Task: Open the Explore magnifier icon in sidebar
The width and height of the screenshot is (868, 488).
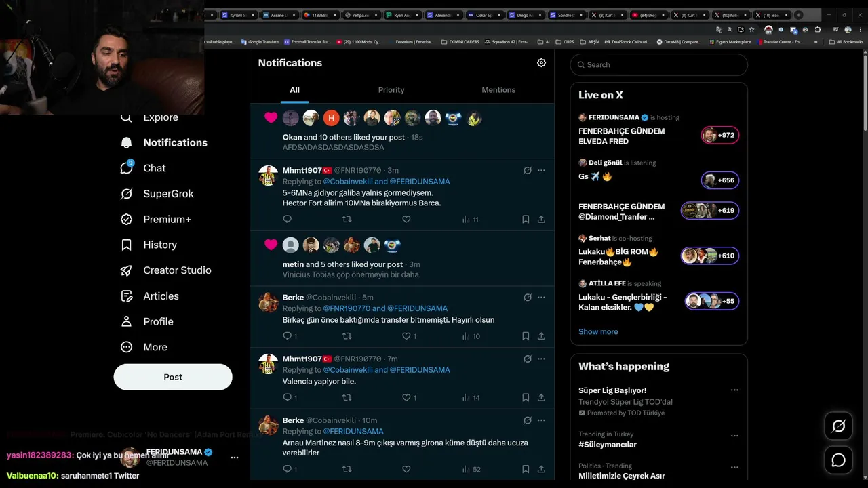Action: [x=126, y=117]
